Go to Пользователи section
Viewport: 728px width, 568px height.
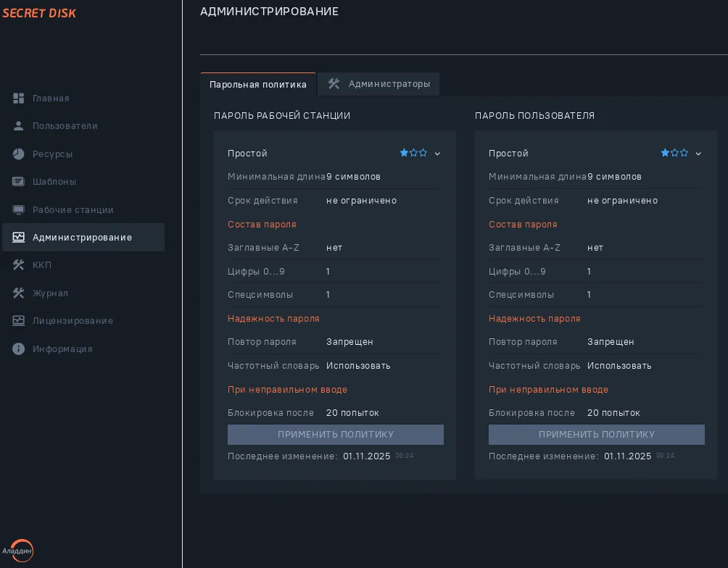pyautogui.click(x=65, y=126)
